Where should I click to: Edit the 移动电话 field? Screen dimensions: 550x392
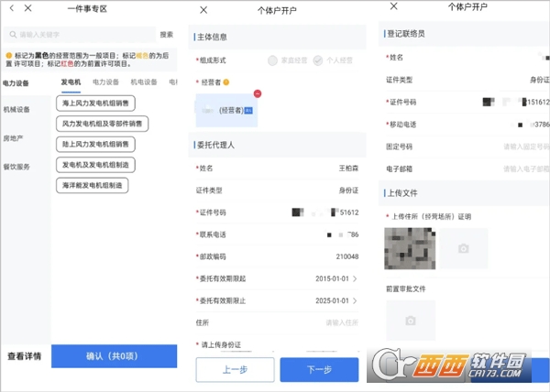pos(467,125)
